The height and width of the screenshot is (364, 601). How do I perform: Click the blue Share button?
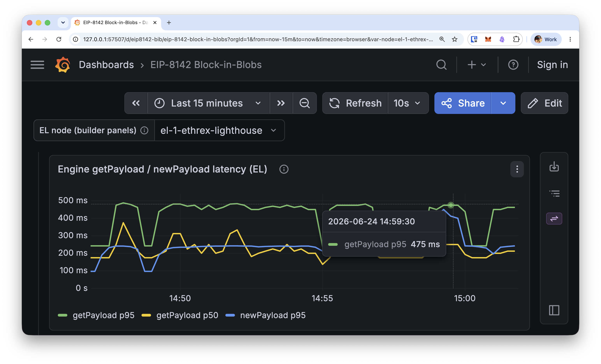pos(463,103)
